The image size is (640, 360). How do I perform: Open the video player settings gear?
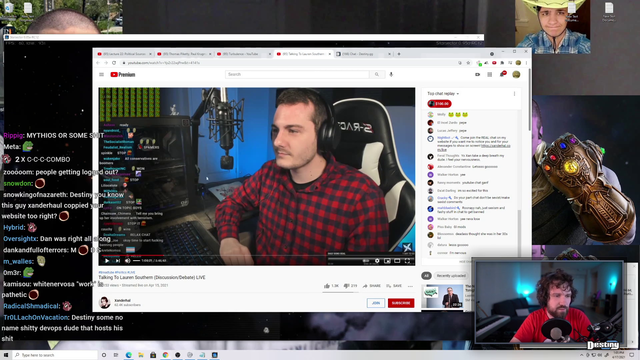coord(377,260)
